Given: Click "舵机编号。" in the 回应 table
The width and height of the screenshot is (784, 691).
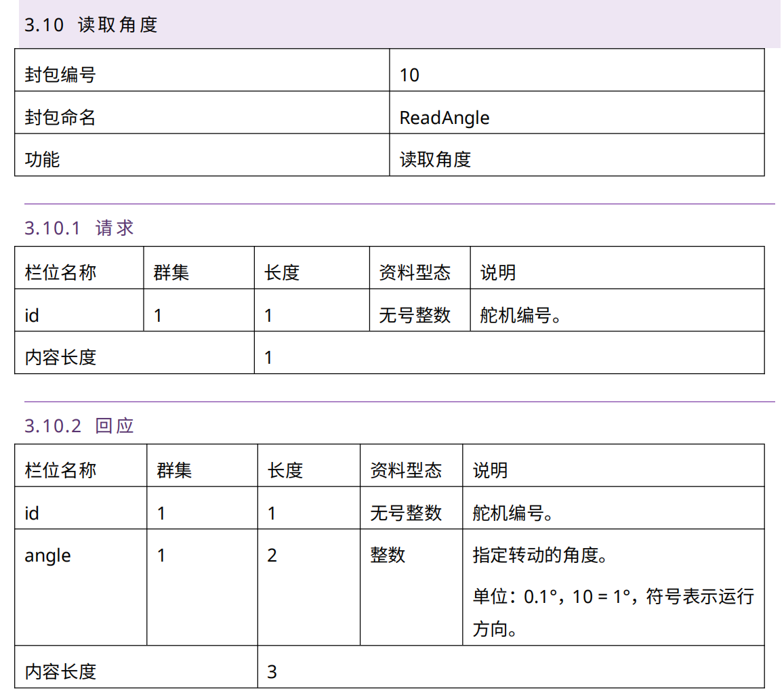Looking at the screenshot, I should [513, 514].
